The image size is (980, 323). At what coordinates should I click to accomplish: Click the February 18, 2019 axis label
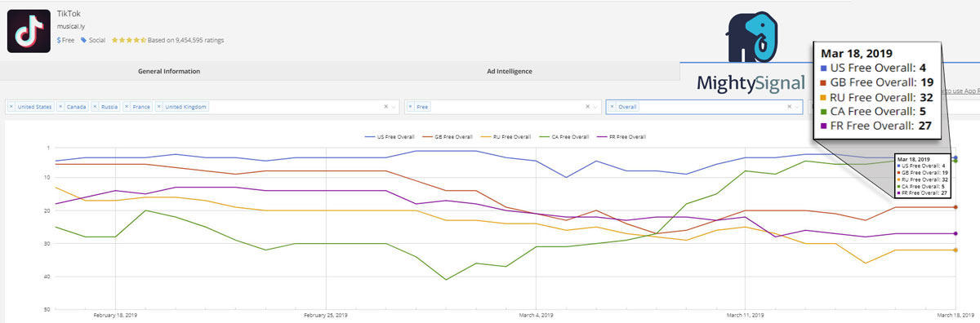click(x=114, y=314)
